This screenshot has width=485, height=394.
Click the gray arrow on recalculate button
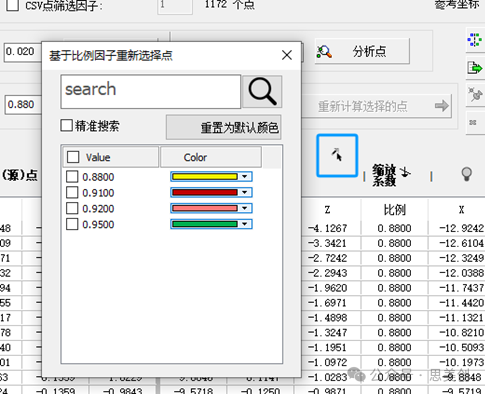tap(442, 106)
